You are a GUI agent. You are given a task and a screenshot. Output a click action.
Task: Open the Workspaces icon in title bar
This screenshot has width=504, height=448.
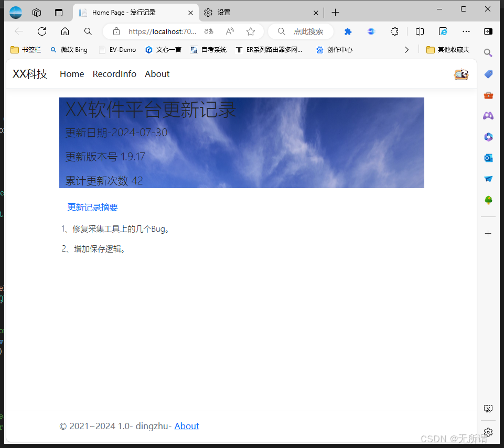tap(37, 13)
